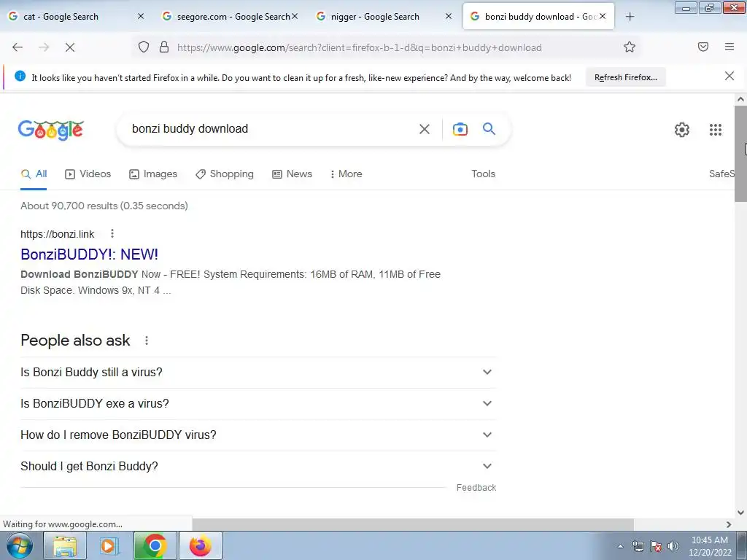The width and height of the screenshot is (747, 560).
Task: Clear the search query with the X
Action: coord(424,129)
